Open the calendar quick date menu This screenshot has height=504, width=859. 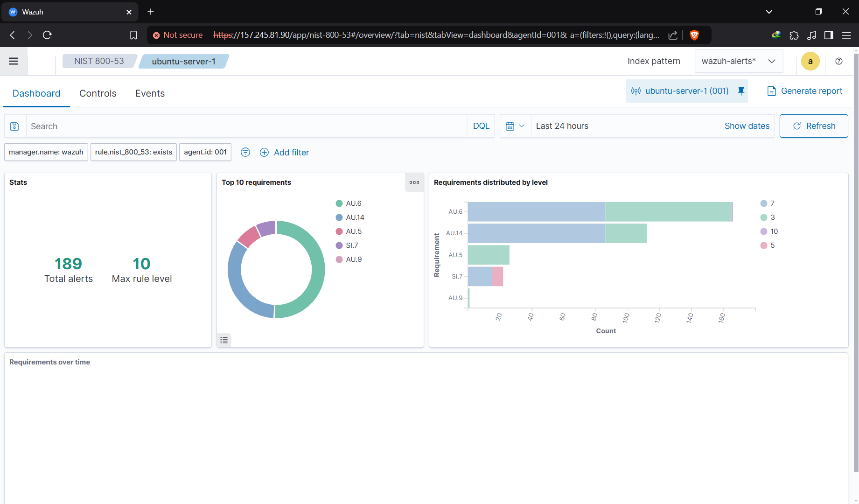coord(515,126)
